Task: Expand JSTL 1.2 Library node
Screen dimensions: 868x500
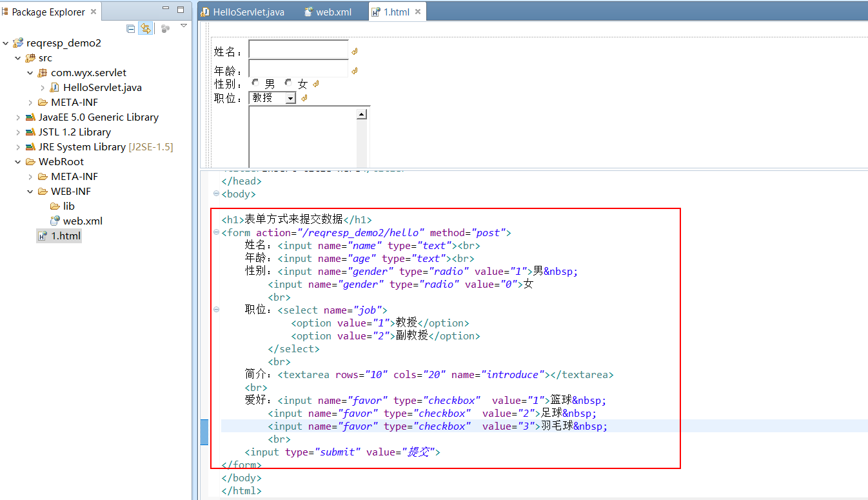Action: (18, 132)
